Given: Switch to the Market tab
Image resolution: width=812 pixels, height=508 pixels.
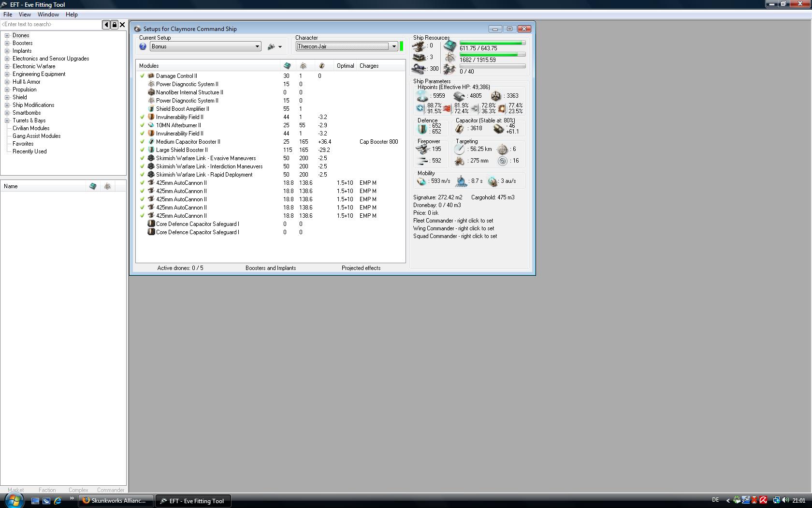Looking at the screenshot, I should [x=16, y=490].
